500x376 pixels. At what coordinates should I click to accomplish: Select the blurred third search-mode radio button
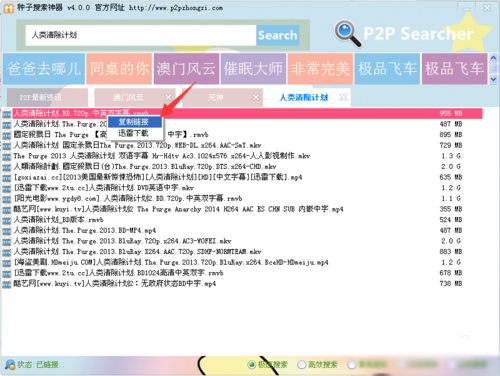coord(352,365)
